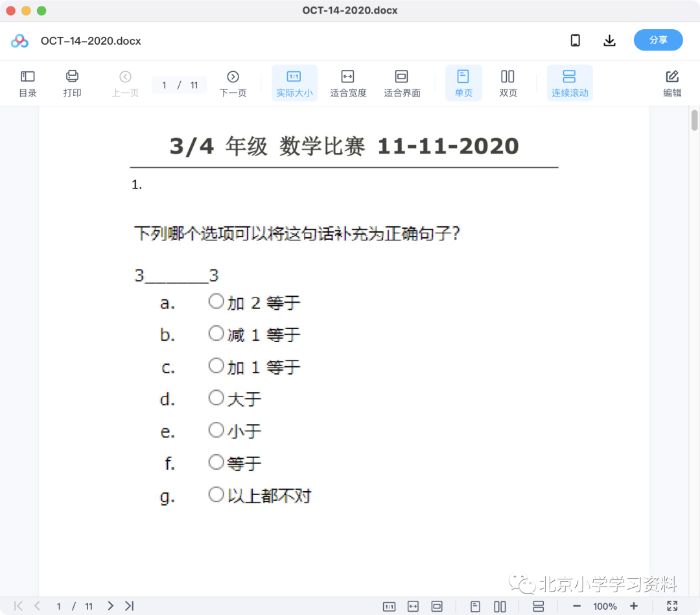Switch to 双页 double page layout
Image resolution: width=700 pixels, height=615 pixels.
[507, 83]
